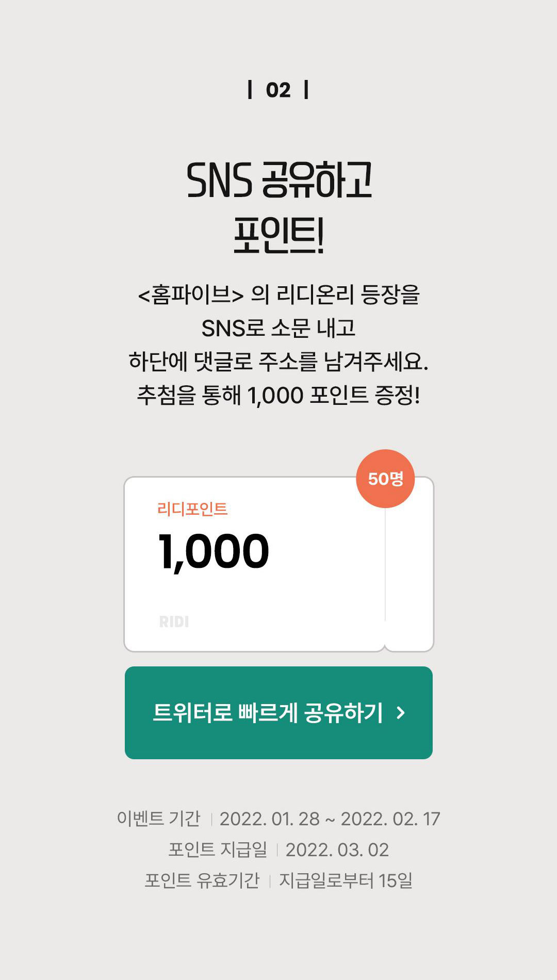Select the <홈파이브> 의 리디온리 등장을 text
The image size is (557, 980).
278,295
